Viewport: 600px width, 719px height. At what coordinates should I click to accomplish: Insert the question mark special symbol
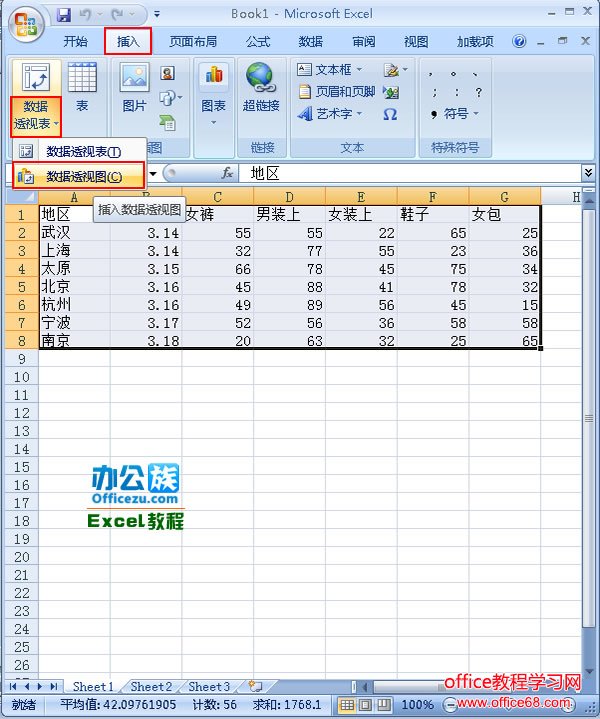tap(478, 92)
